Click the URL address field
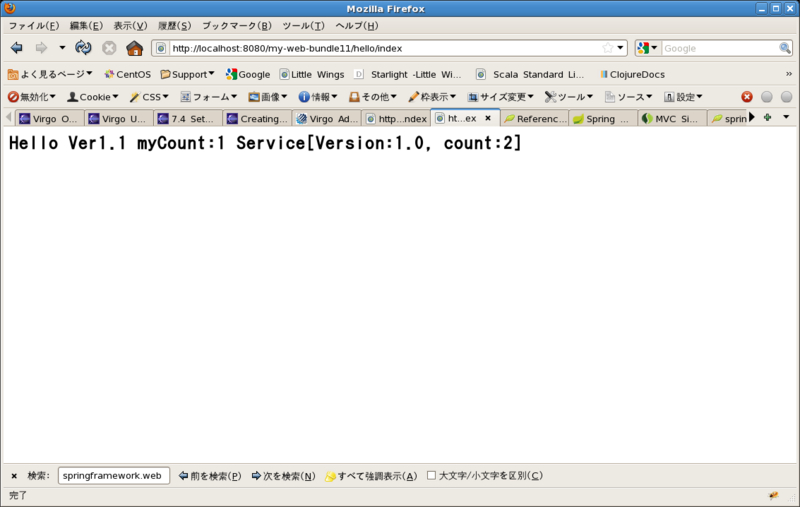The height and width of the screenshot is (507, 800). 385,48
